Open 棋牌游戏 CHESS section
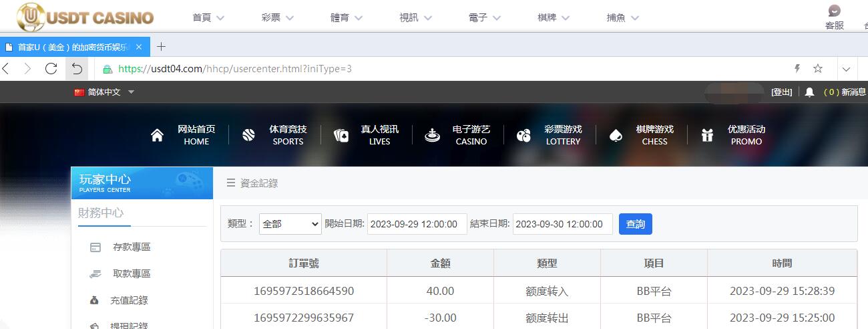Screen dimensions: 868x329 pos(654,135)
